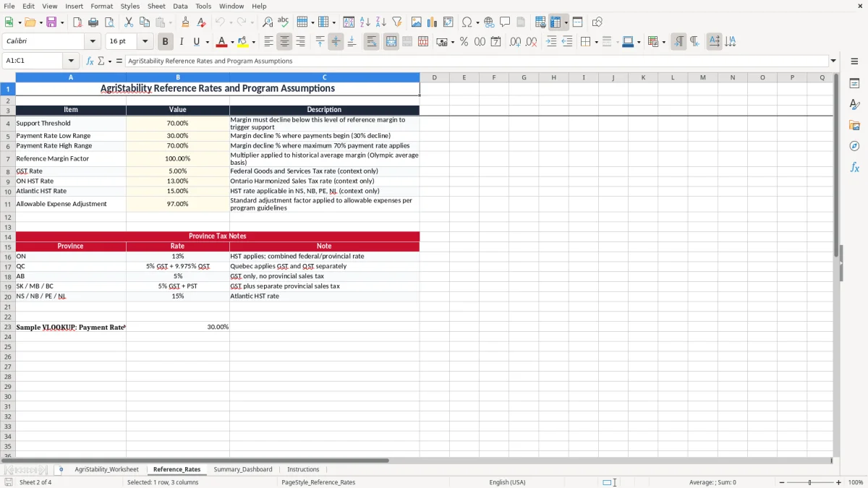Viewport: 868px width, 488px height.
Task: Open the Font Name dropdown list
Action: pos(93,42)
